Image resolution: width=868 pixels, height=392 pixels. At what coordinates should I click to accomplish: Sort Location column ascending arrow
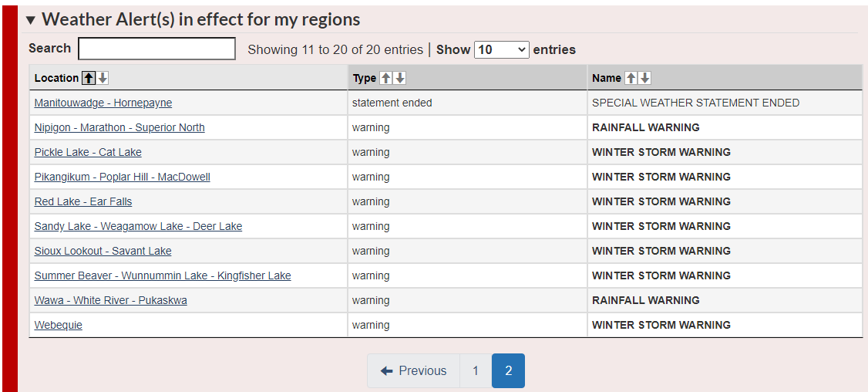(89, 78)
